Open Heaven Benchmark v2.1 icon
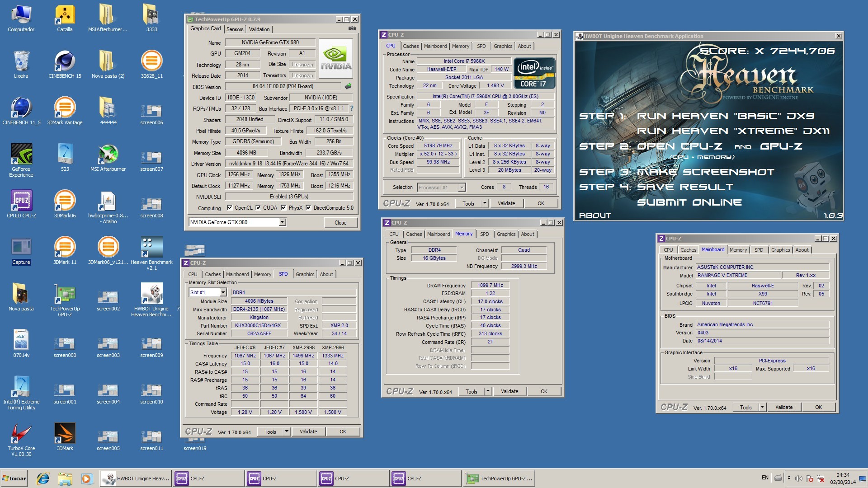 click(151, 253)
